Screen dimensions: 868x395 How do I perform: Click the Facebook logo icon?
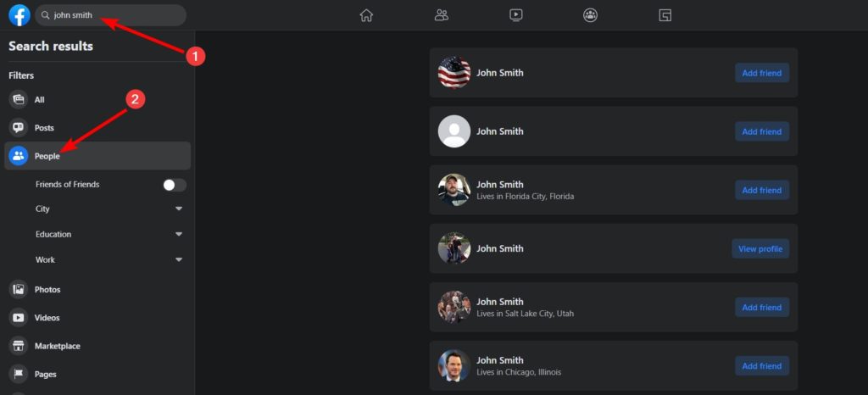(x=19, y=15)
